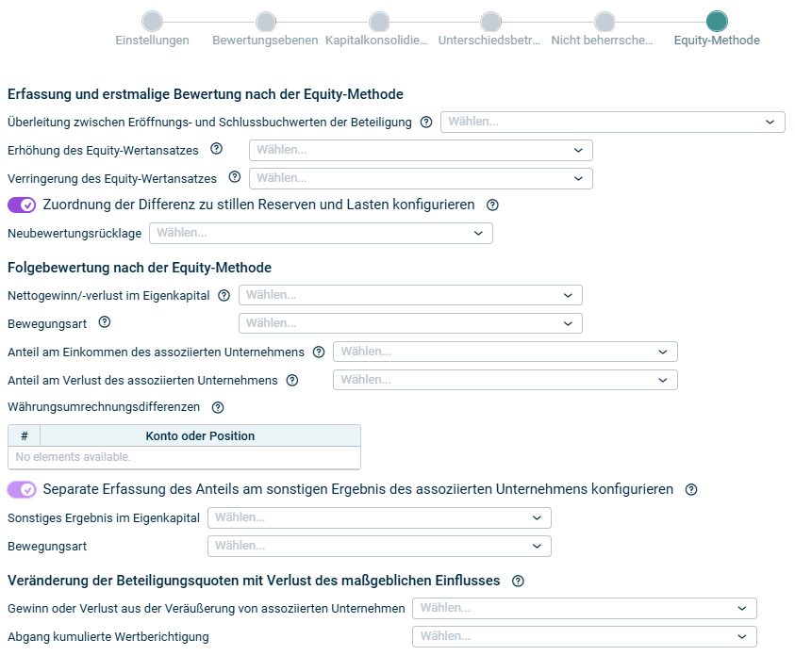Viewport: 795px width, 672px height.
Task: Select the Equity-Methode step
Action: tap(717, 23)
